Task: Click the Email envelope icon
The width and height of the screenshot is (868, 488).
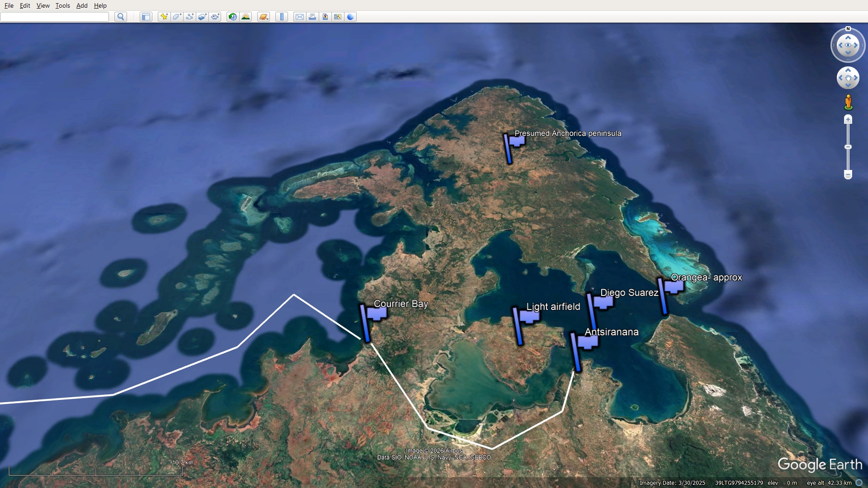Action: pos(299,17)
